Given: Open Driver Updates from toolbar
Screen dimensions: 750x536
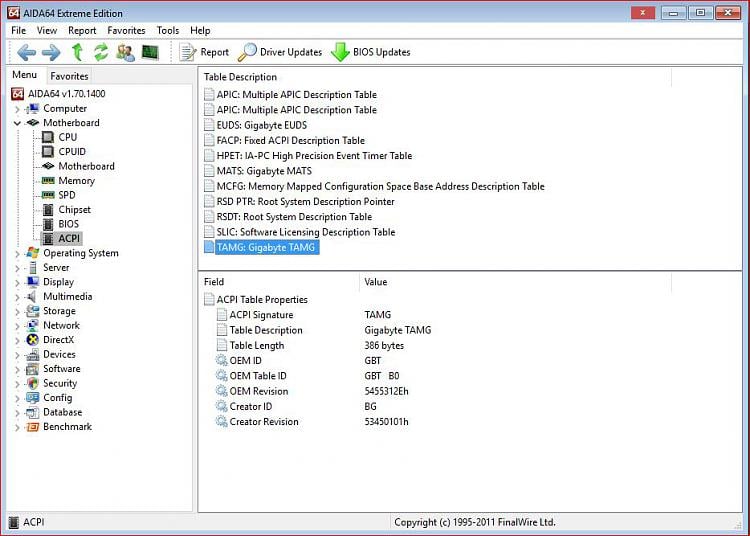Looking at the screenshot, I should point(280,52).
